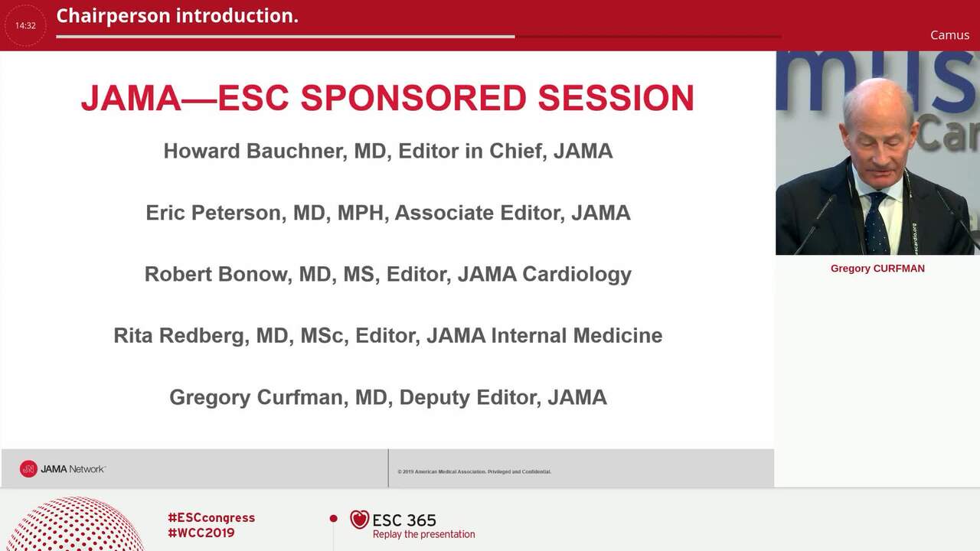Click the #WCC2019 hashtag
Image resolution: width=980 pixels, height=551 pixels.
pos(201,533)
